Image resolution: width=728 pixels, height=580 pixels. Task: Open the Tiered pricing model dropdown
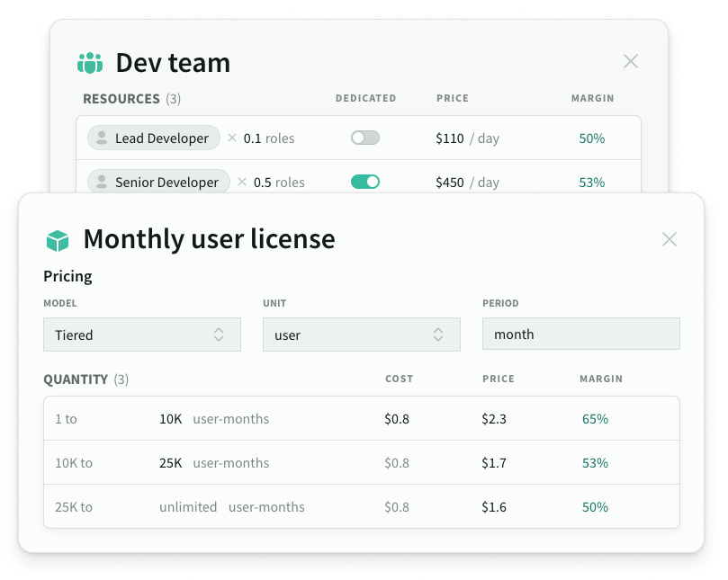point(142,335)
